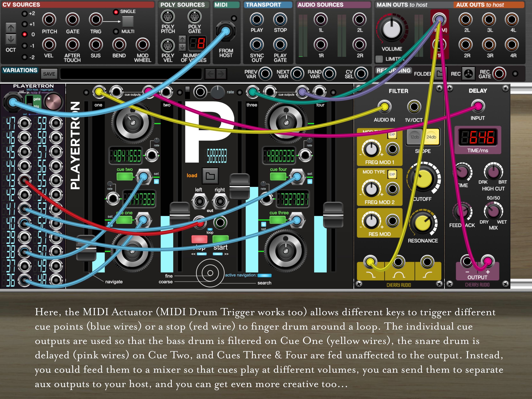Viewport: 532px width, 399px height.
Task: Click the SAVE variation button
Action: (x=49, y=74)
